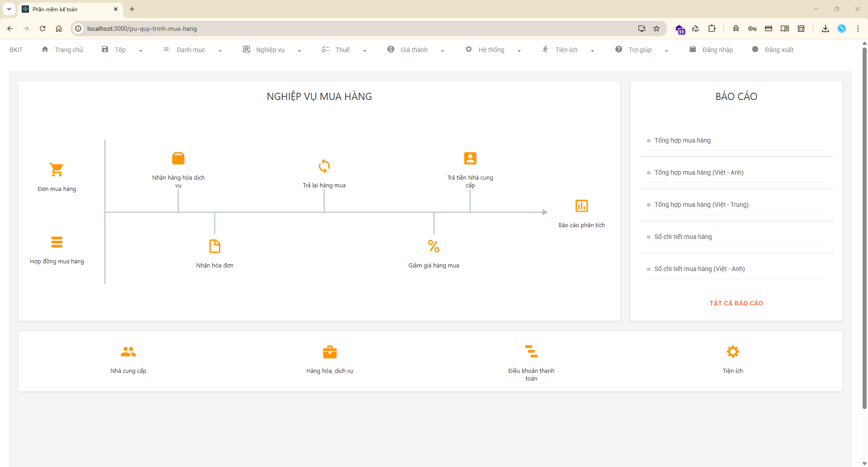Expand the Tệp dropdown arrow
This screenshot has height=467, width=868.
[x=141, y=51]
